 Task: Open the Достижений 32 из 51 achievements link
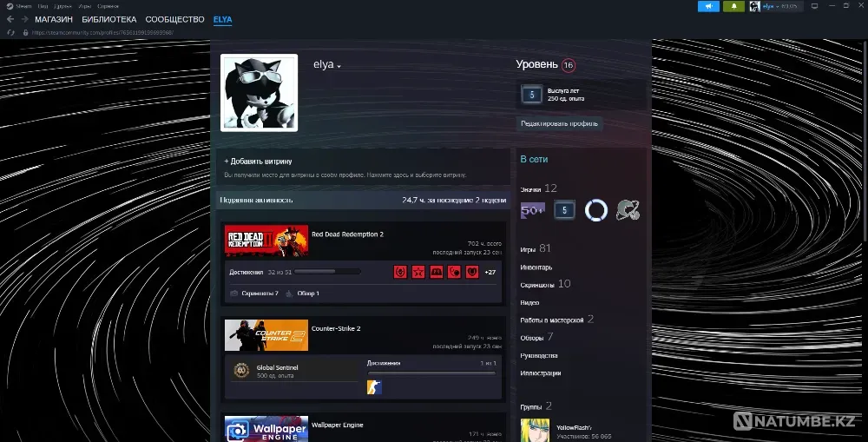[260, 272]
